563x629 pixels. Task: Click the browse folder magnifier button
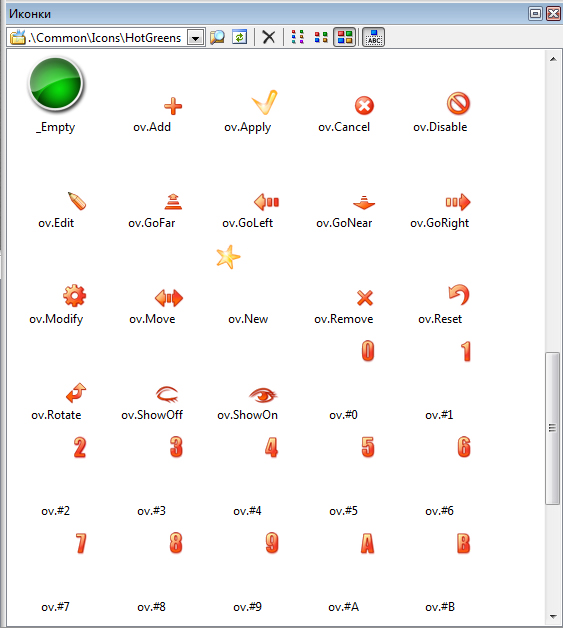[217, 37]
